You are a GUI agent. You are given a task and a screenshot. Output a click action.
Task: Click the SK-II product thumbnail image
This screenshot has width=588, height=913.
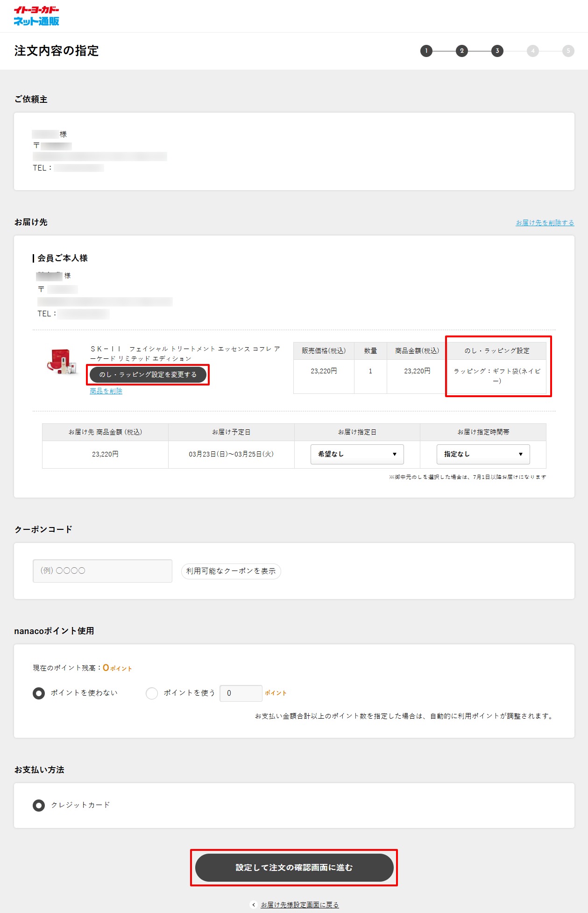62,362
